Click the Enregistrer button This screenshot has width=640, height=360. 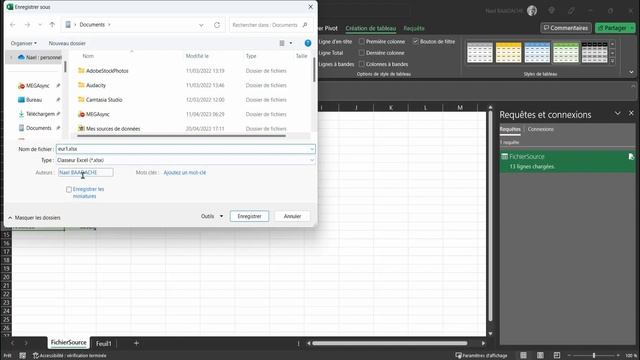(249, 216)
